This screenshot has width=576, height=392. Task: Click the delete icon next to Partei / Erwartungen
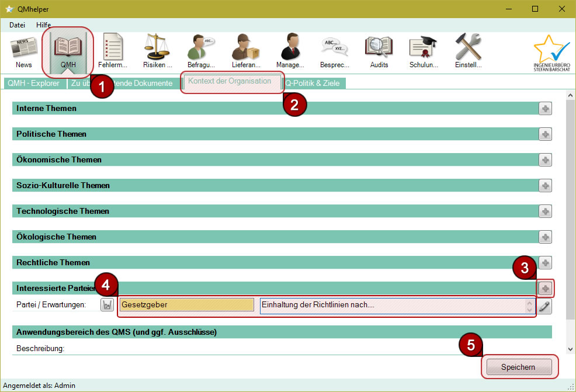click(107, 304)
